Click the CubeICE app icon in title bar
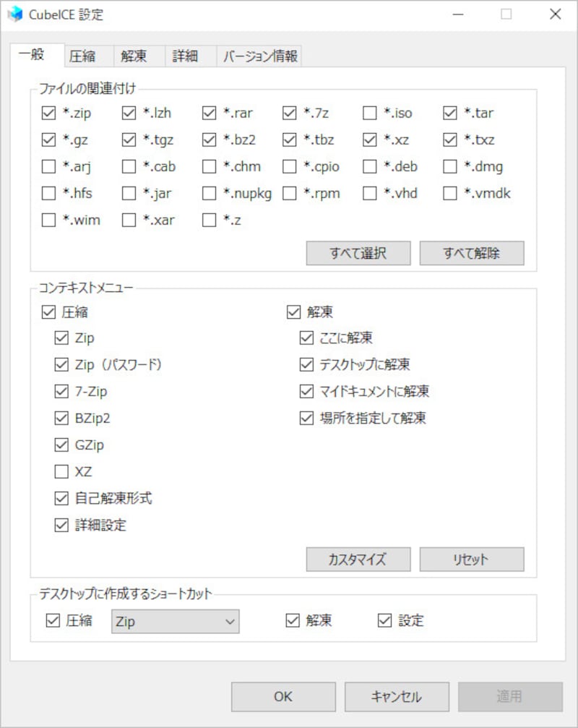This screenshot has height=728, width=578. tap(15, 14)
